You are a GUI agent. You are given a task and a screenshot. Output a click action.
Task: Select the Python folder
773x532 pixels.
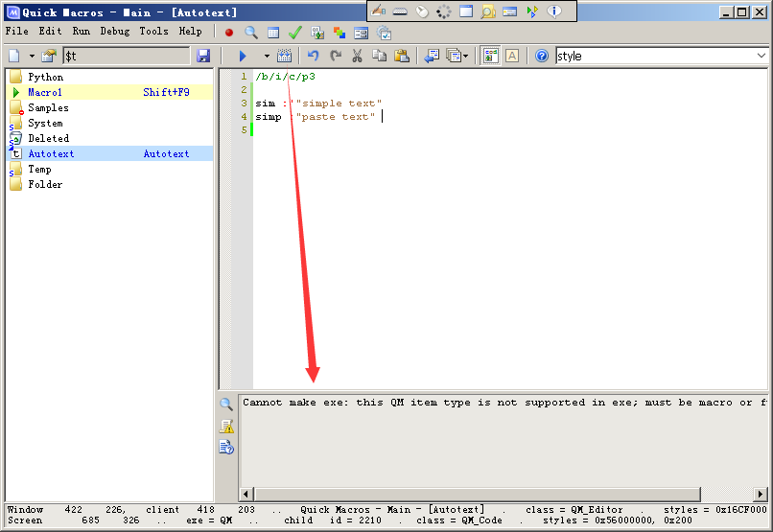click(x=45, y=77)
